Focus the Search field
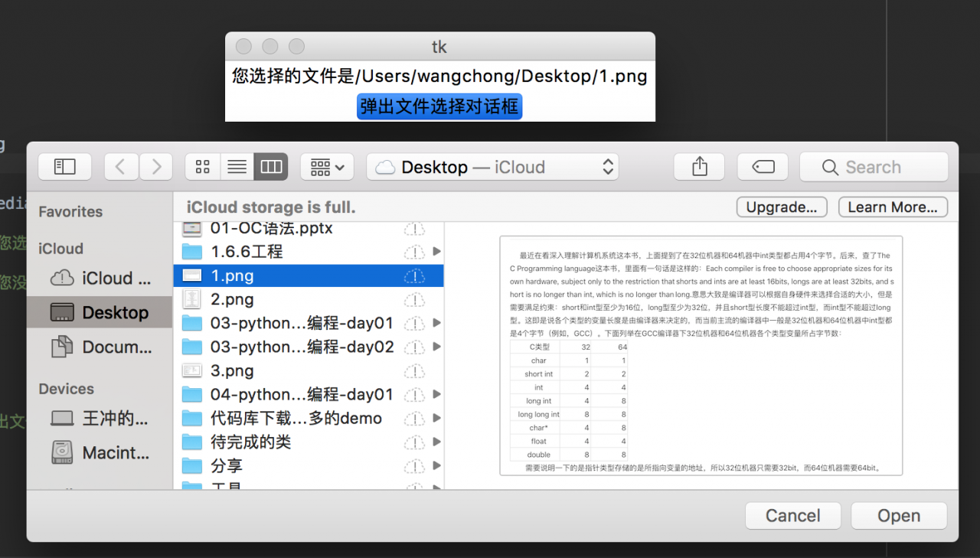This screenshot has height=558, width=980. (874, 167)
